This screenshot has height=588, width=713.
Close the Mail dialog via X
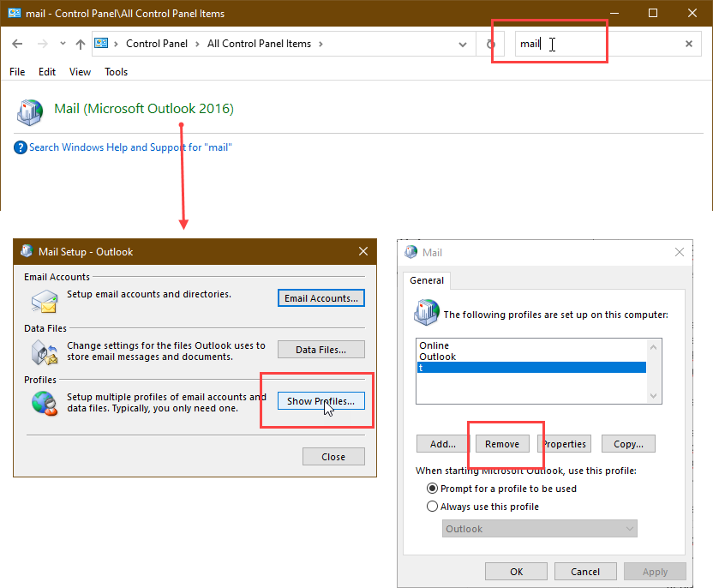point(680,252)
